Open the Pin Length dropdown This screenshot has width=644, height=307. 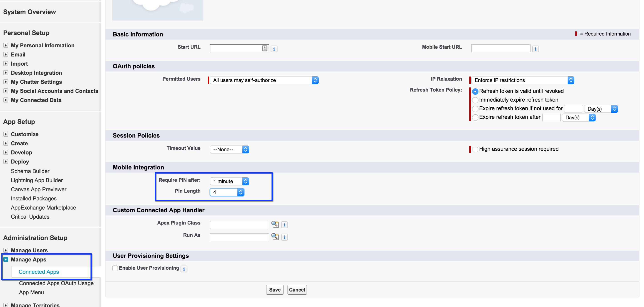click(227, 192)
